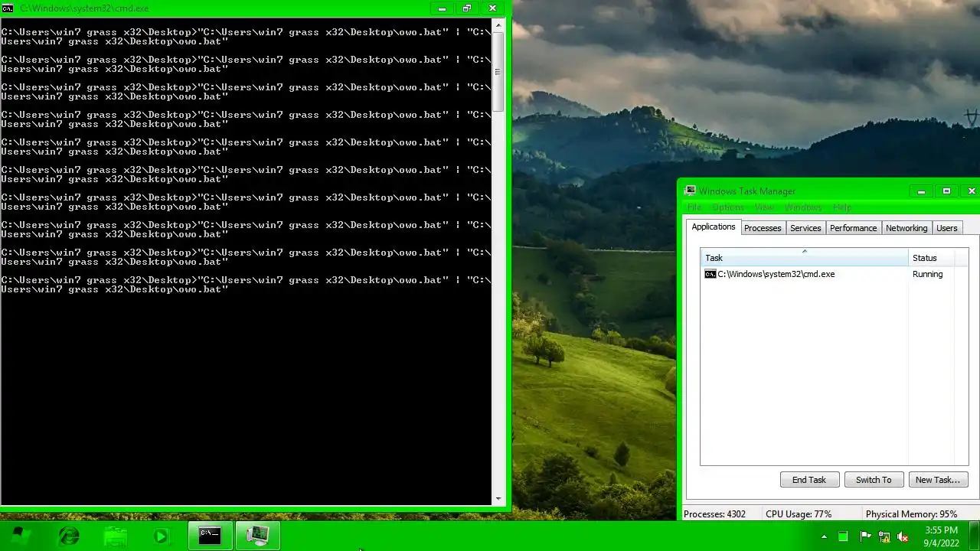Screen dimensions: 980x551
Task: Click Processes: 4302 in status bar
Action: [714, 514]
